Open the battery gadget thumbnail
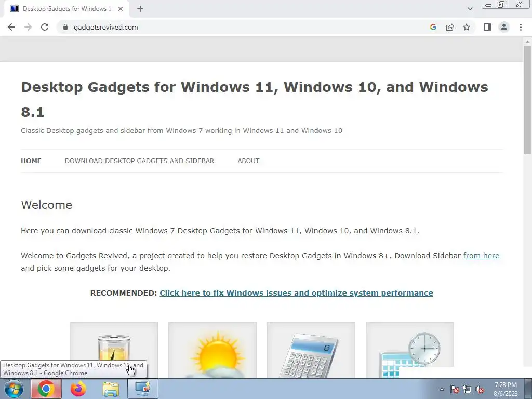The width and height of the screenshot is (532, 399). click(114, 350)
